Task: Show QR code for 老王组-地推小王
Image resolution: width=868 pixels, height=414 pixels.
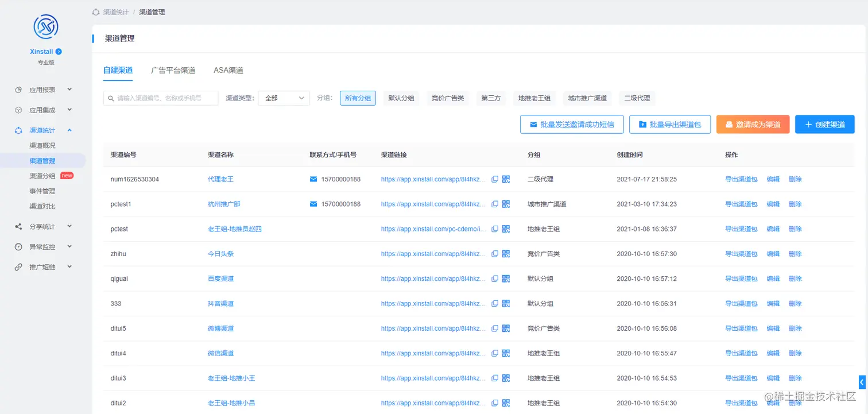Action: point(506,378)
